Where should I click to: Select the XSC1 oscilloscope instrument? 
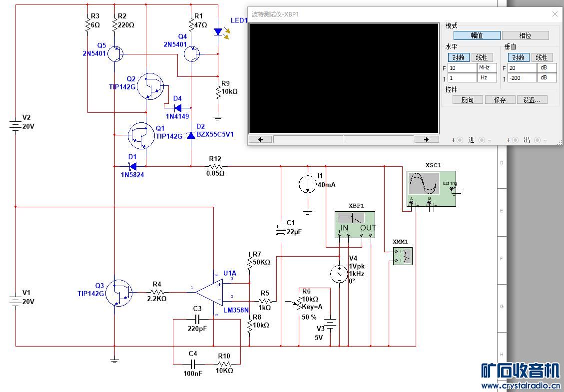pos(431,188)
